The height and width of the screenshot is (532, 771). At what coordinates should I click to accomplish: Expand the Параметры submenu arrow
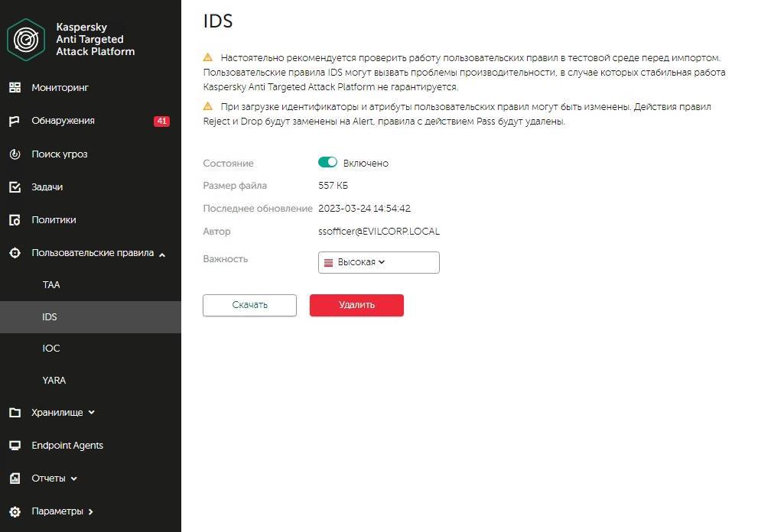[x=90, y=512]
